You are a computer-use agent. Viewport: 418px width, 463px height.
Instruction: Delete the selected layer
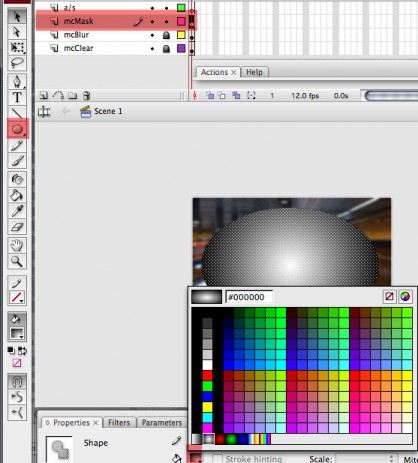87,96
